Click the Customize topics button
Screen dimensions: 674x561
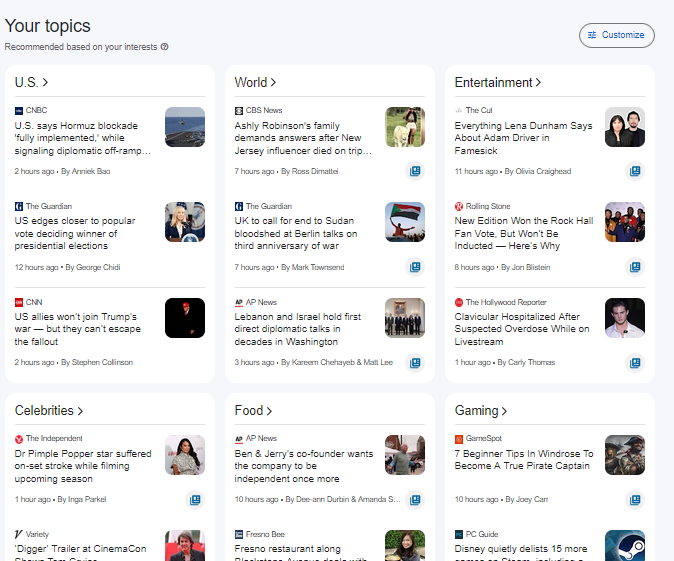coord(616,35)
